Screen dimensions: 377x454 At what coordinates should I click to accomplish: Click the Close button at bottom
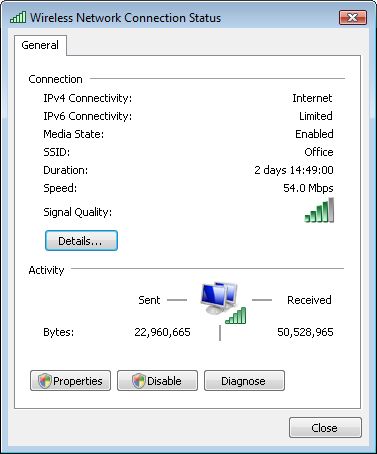(x=325, y=428)
